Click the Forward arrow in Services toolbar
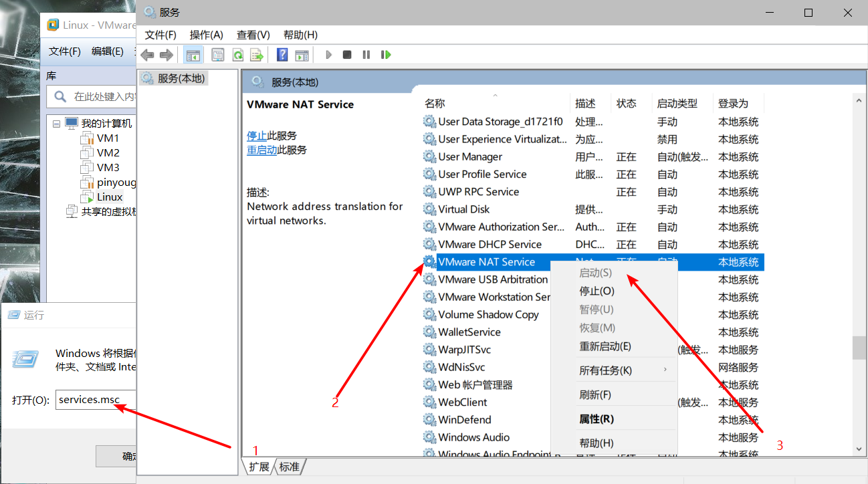Screen dimensions: 868x484 click(x=166, y=55)
